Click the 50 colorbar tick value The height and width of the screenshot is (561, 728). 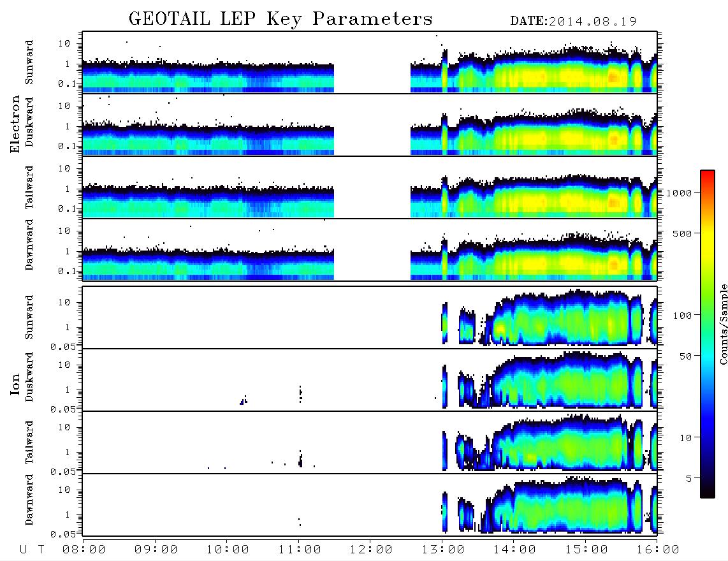(685, 356)
